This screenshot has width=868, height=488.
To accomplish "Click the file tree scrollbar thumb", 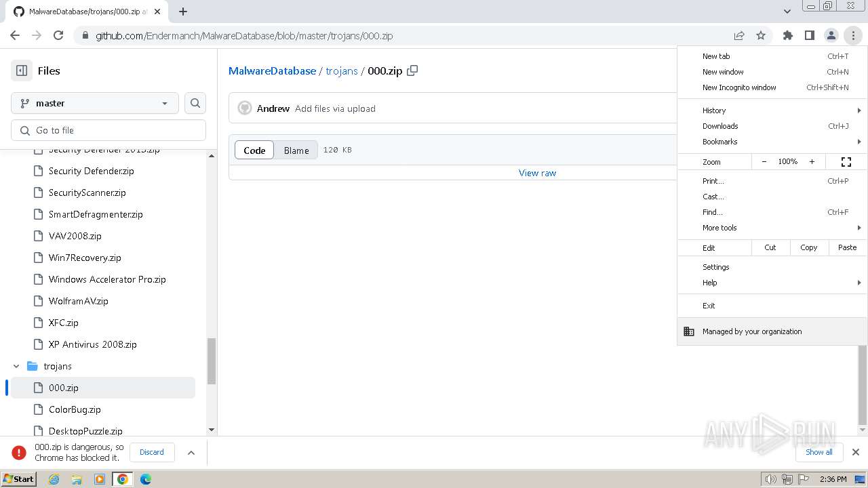I will (211, 361).
